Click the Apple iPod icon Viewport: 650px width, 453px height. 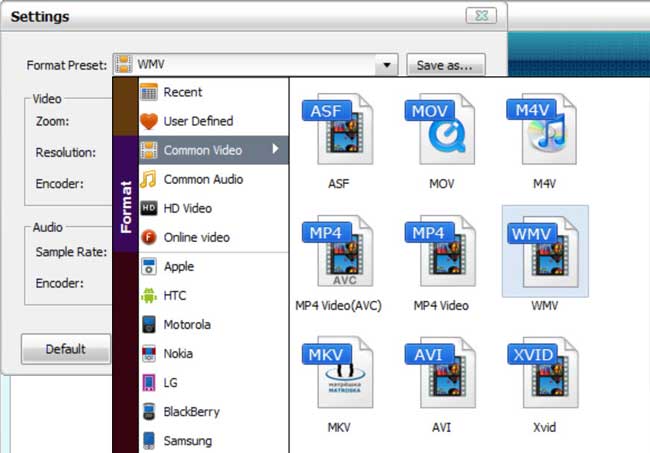tap(149, 266)
